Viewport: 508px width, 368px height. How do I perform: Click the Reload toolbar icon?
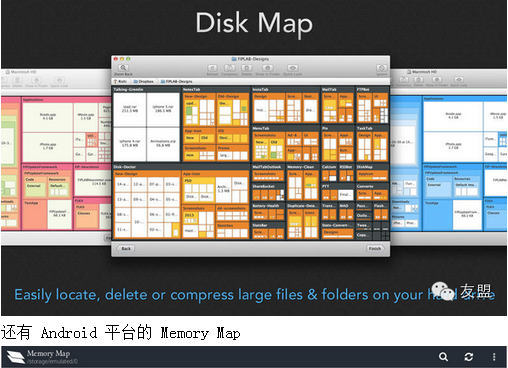[x=212, y=68]
